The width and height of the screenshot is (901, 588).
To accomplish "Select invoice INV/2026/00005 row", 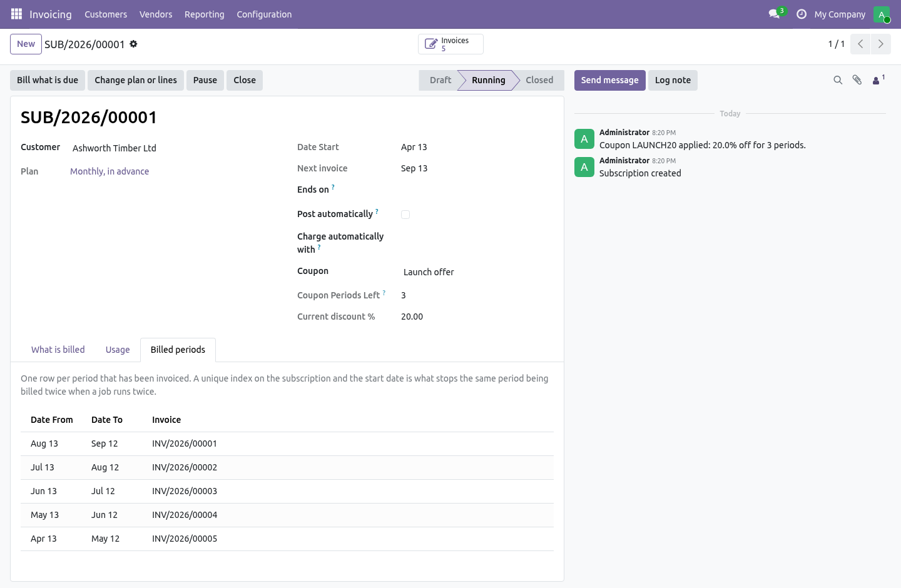I will pos(287,539).
